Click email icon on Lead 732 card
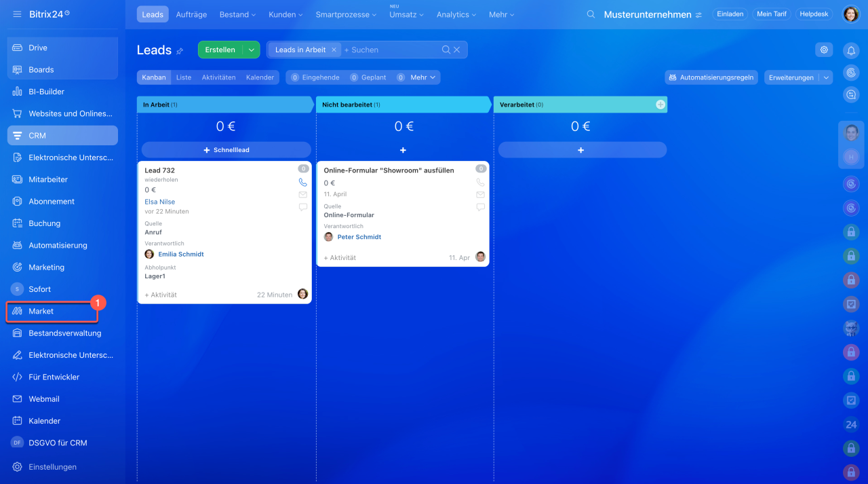868x484 pixels. click(x=302, y=195)
